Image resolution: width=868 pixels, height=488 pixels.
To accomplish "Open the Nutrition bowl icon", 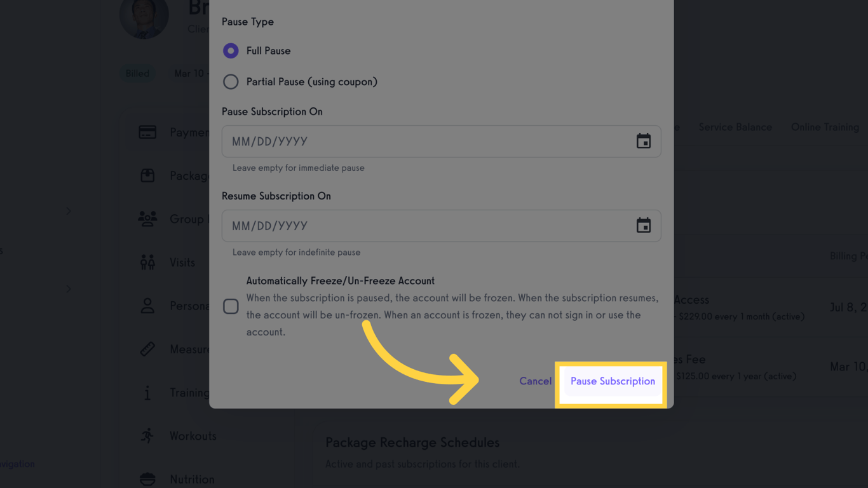I will tap(147, 478).
